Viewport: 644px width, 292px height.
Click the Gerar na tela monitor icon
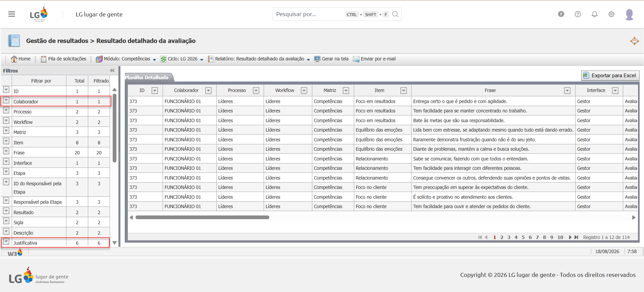317,59
